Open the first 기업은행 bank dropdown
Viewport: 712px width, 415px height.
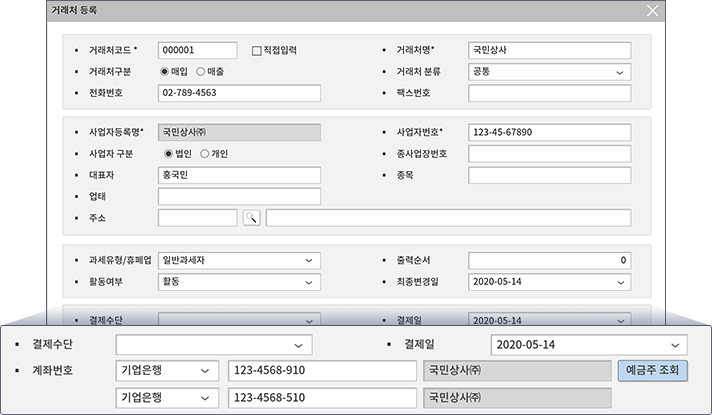click(x=205, y=371)
